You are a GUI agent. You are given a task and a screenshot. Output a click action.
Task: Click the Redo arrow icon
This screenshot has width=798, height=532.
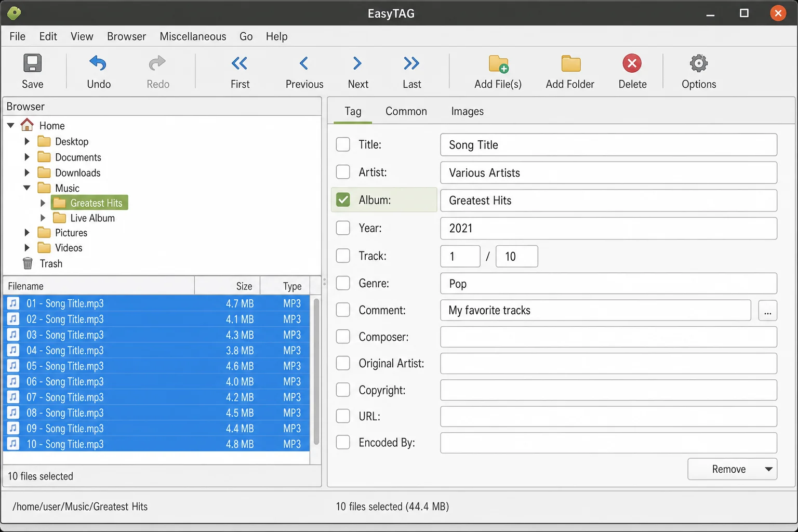157,63
